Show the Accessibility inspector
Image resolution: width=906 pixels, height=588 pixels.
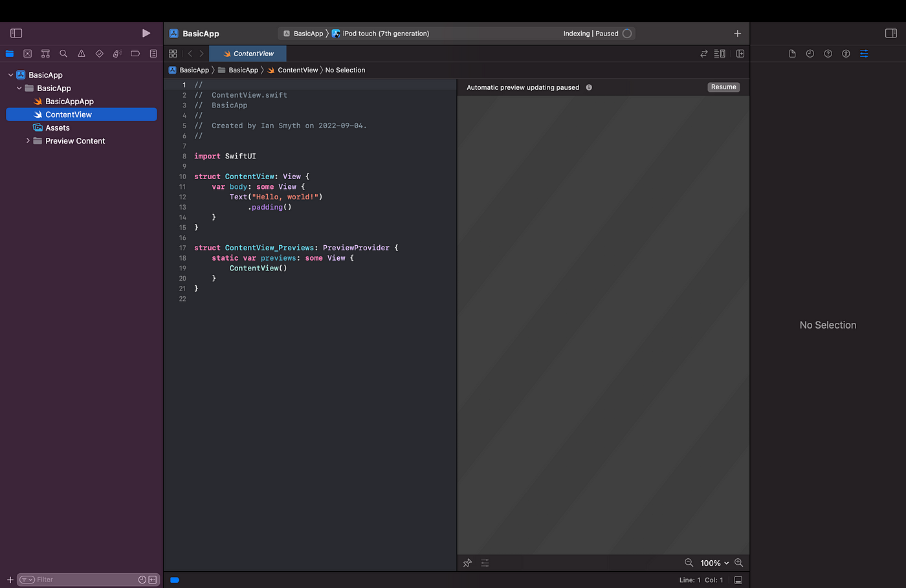pyautogui.click(x=846, y=54)
